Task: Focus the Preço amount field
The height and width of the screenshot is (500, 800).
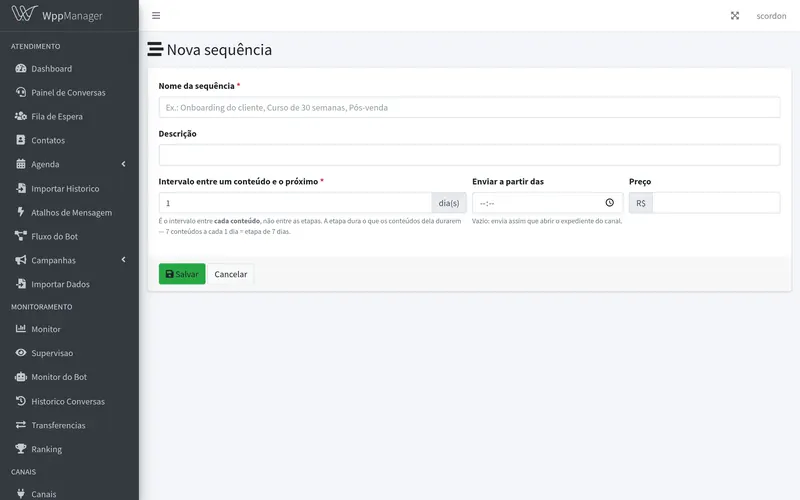Action: pyautogui.click(x=716, y=203)
